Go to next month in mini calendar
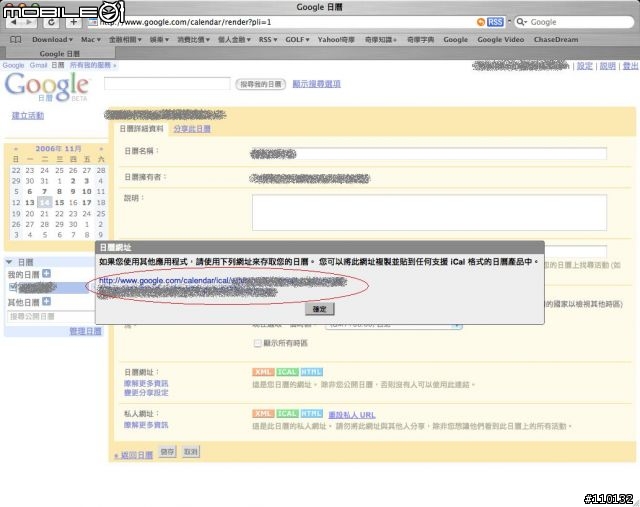The image size is (640, 507). pos(101,149)
